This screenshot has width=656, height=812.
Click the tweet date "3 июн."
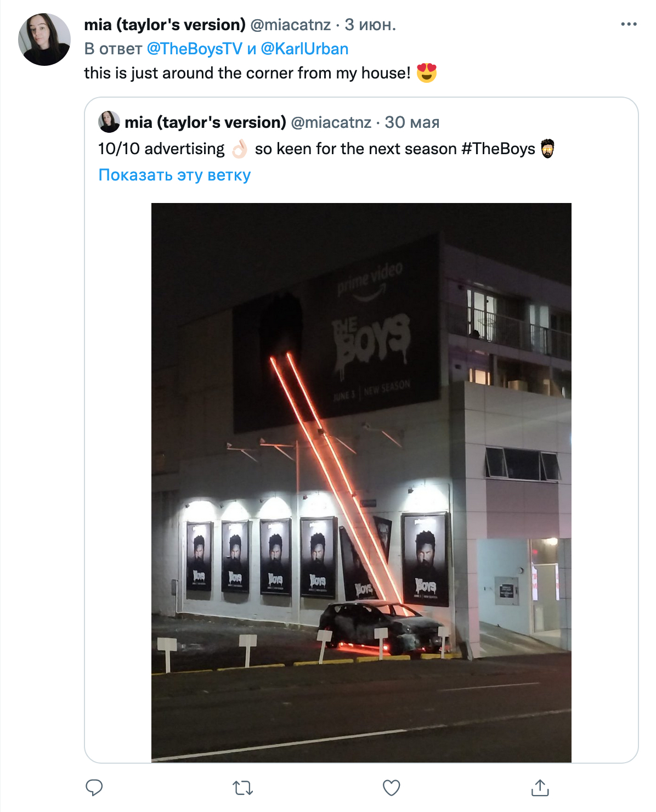tap(370, 25)
